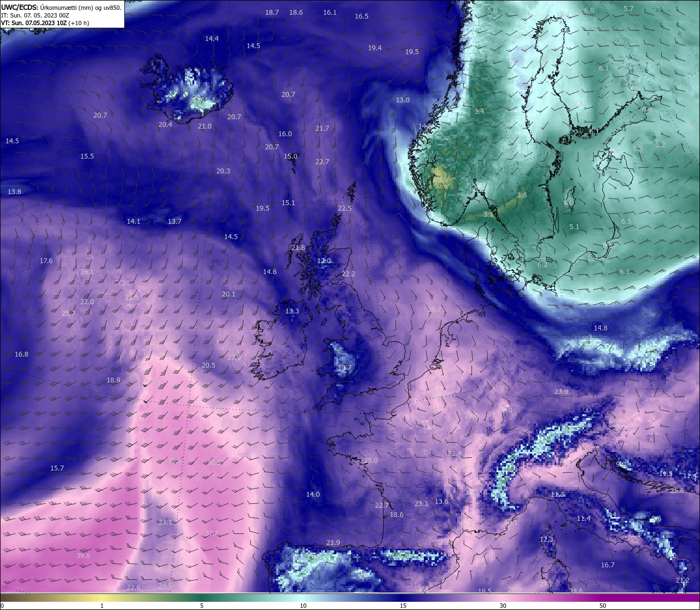Click the 20.4 value below Iceland

[x=165, y=125]
